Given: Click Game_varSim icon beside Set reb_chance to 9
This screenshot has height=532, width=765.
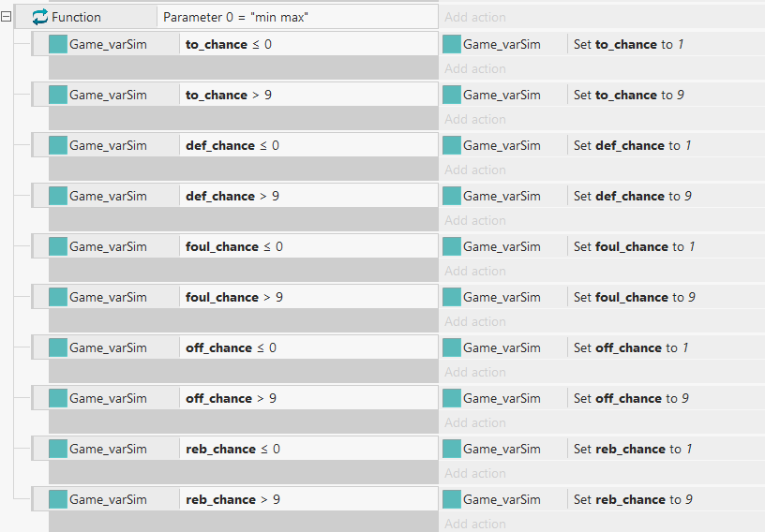Looking at the screenshot, I should pos(452,500).
